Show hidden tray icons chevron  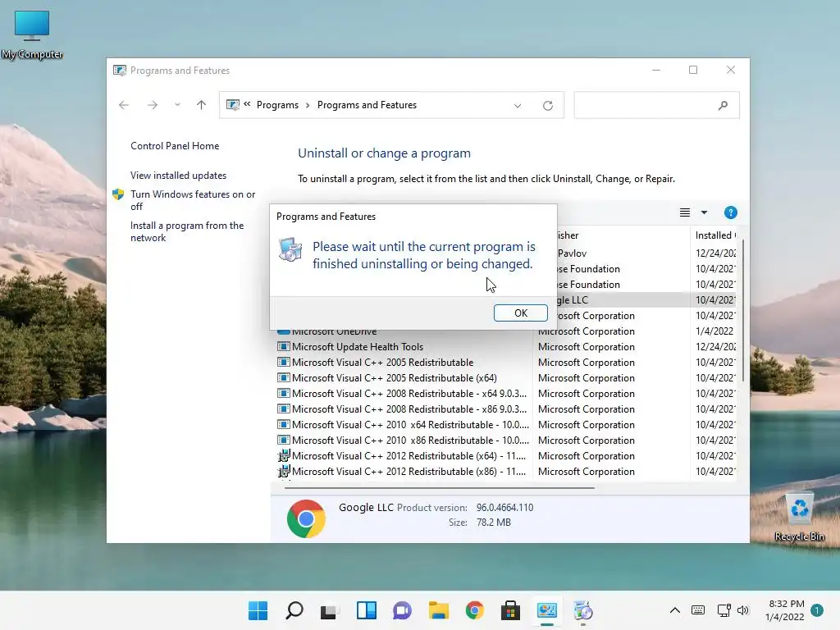pos(675,610)
